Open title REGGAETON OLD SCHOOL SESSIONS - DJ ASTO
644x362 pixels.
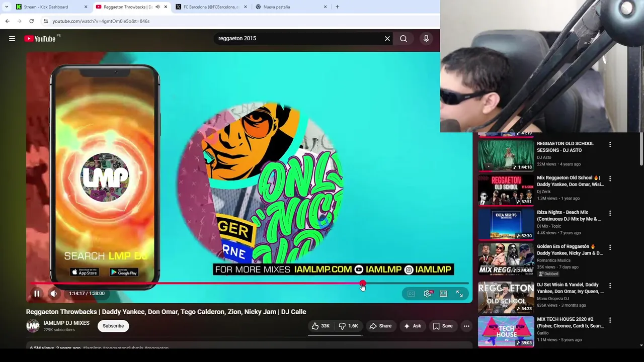point(565,147)
